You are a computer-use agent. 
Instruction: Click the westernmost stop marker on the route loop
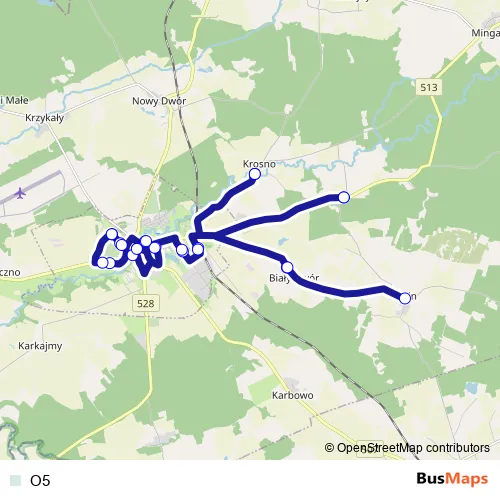pyautogui.click(x=102, y=263)
